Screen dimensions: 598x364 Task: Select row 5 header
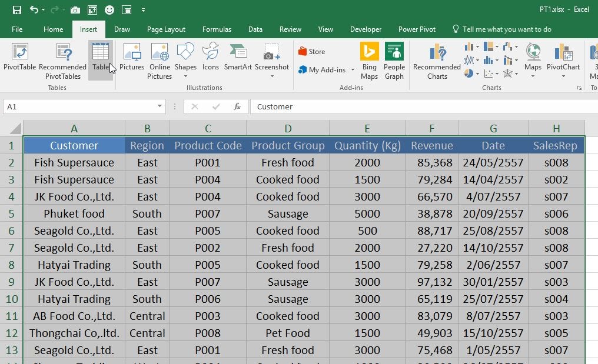tap(11, 214)
